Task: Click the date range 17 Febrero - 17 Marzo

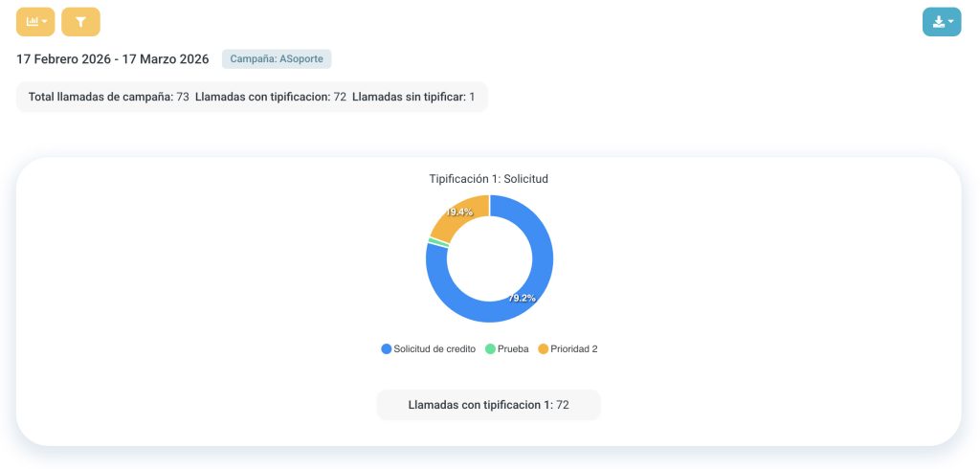Action: click(x=113, y=59)
